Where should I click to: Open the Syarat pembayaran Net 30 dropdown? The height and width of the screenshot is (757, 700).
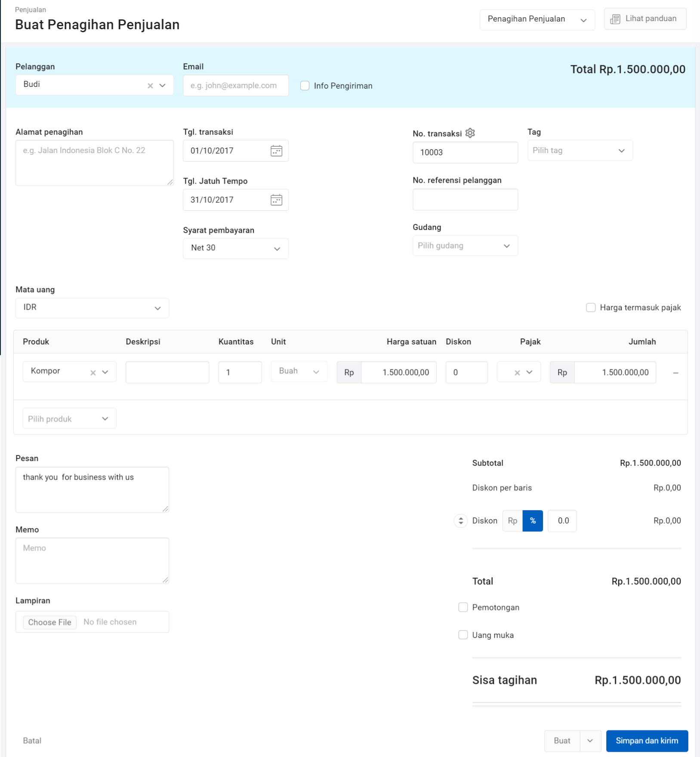point(236,248)
